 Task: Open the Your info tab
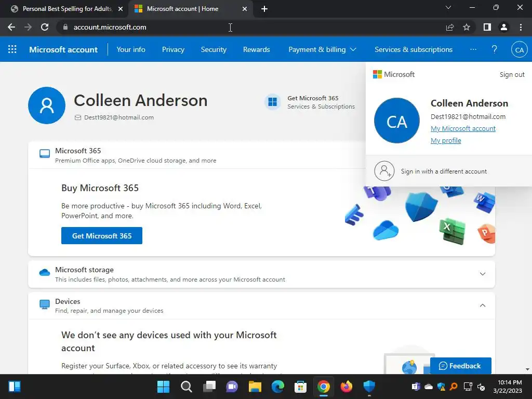point(131,49)
